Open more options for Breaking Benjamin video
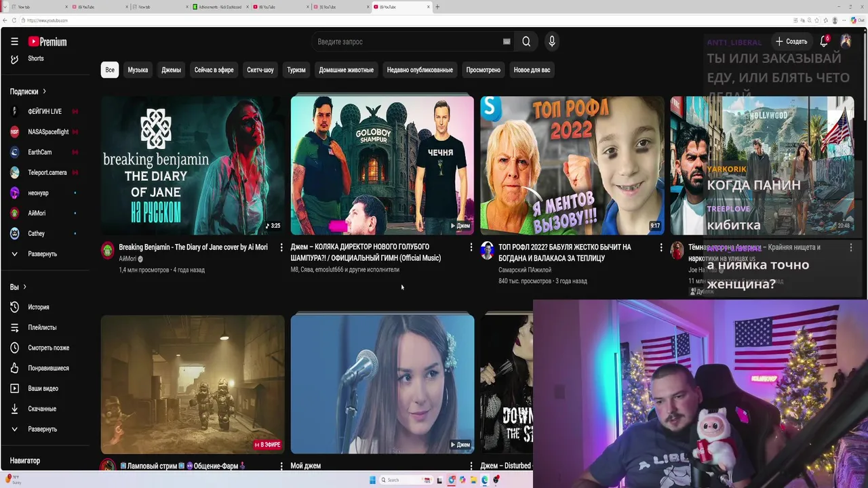Screen dimensions: 868x488 [x=281, y=247]
